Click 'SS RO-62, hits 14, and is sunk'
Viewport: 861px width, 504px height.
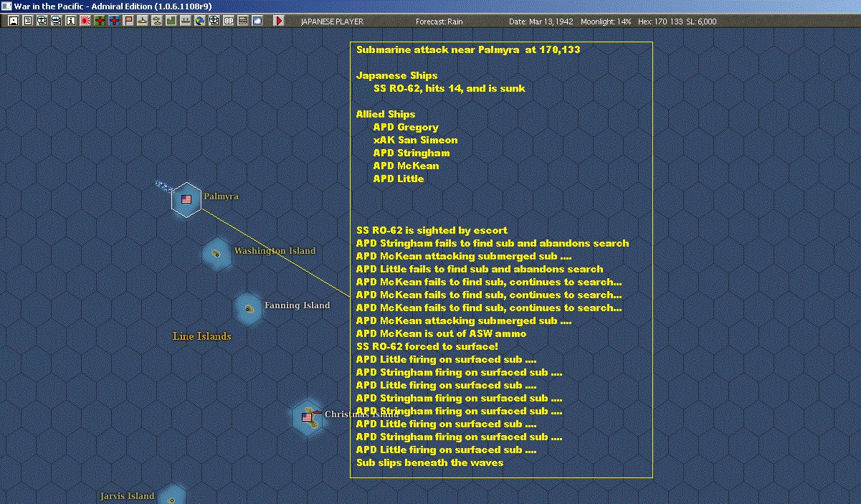pos(449,89)
